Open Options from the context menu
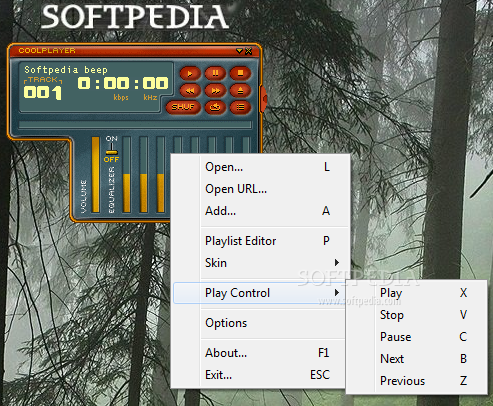Image resolution: width=493 pixels, height=406 pixels. [x=260, y=323]
